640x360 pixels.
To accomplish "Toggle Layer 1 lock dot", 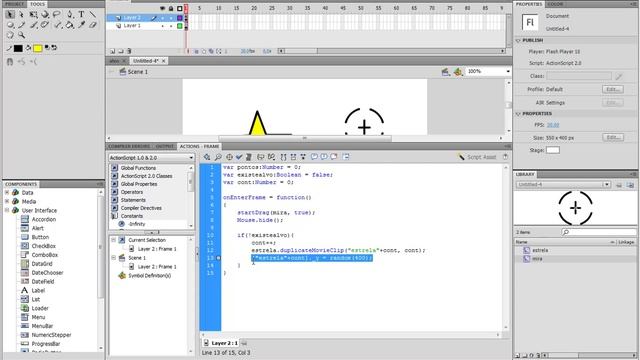I will click(x=171, y=26).
